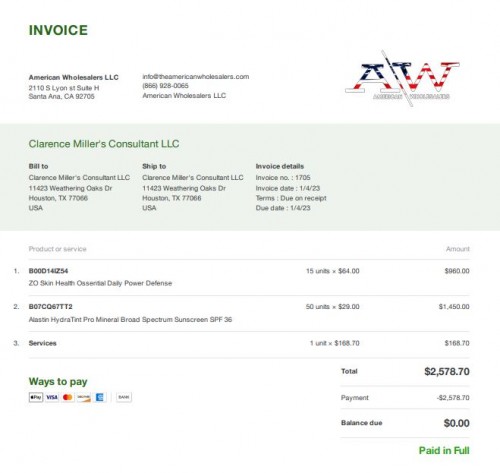This screenshot has height=473, width=500.
Task: Click the -$2,578.70 payment amount
Action: click(453, 398)
